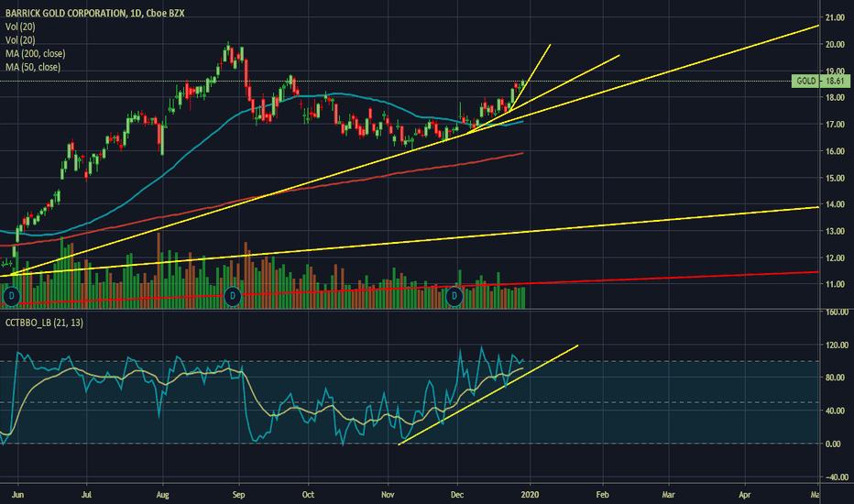The width and height of the screenshot is (854, 504).
Task: Click the 21.00 price axis label
Action: 835,17
